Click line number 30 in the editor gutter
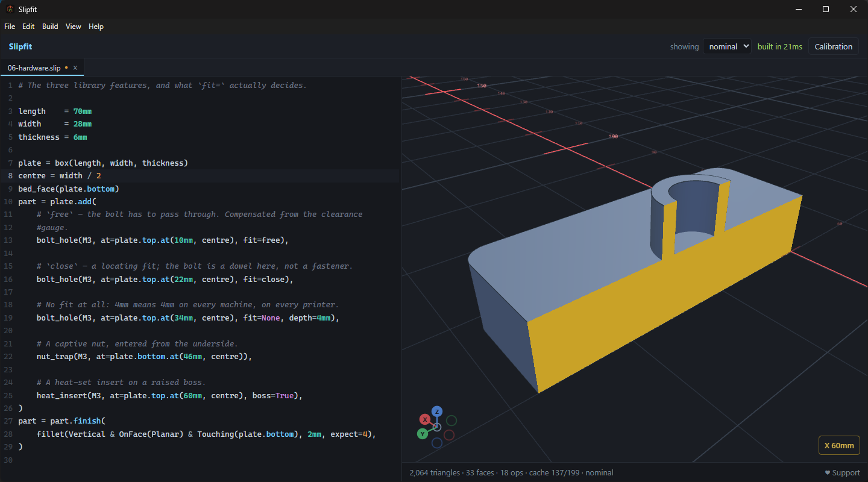 pyautogui.click(x=8, y=460)
